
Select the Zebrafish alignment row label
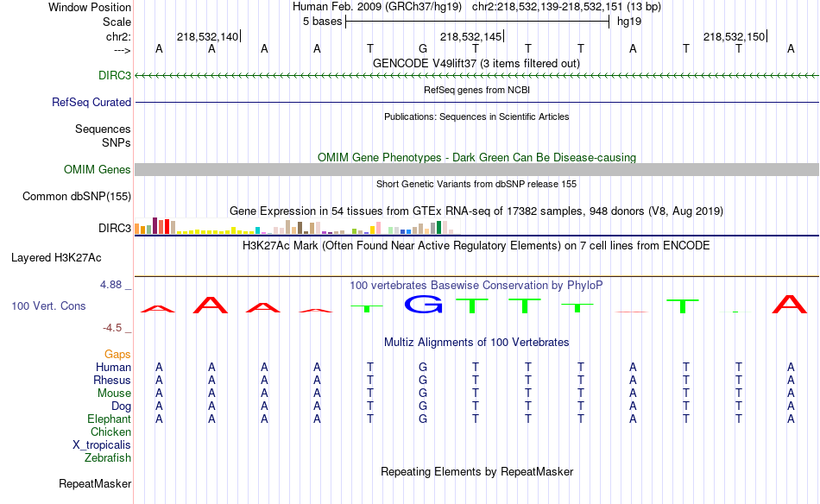[108, 457]
